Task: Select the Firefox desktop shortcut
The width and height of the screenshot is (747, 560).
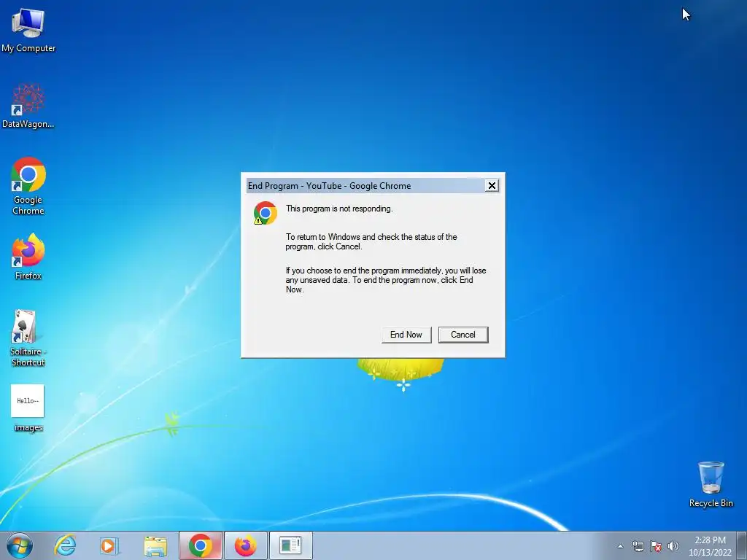Action: pyautogui.click(x=28, y=256)
